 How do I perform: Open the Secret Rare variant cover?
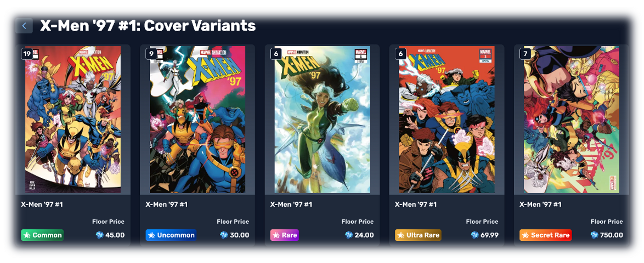click(571, 120)
